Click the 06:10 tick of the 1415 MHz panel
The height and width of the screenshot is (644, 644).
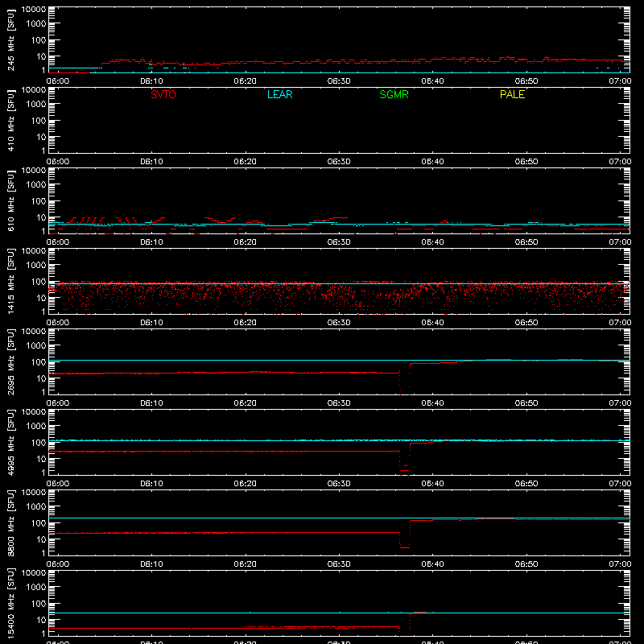[151, 323]
